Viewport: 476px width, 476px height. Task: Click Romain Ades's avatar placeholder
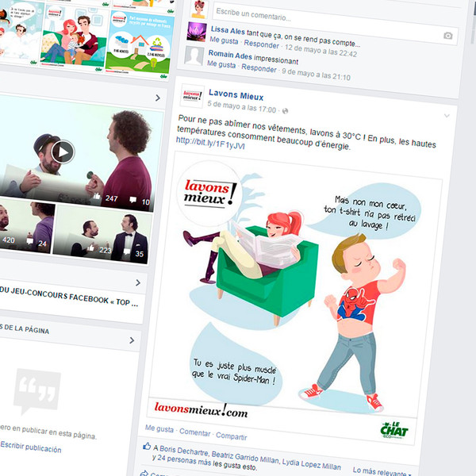click(194, 56)
